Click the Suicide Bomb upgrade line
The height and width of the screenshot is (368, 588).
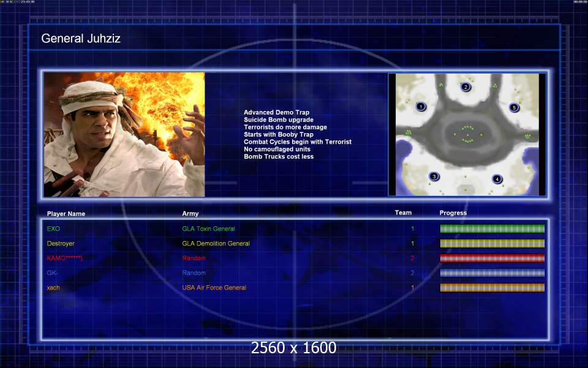279,120
